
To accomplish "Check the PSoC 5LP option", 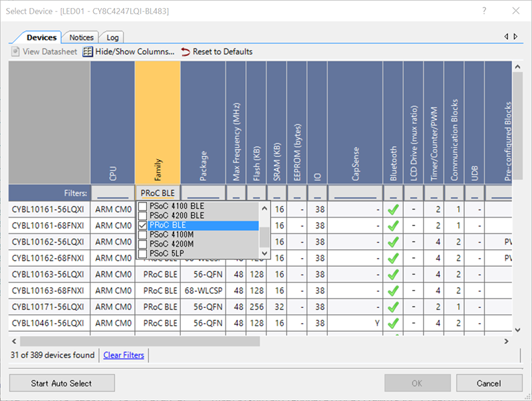I will pyautogui.click(x=143, y=254).
